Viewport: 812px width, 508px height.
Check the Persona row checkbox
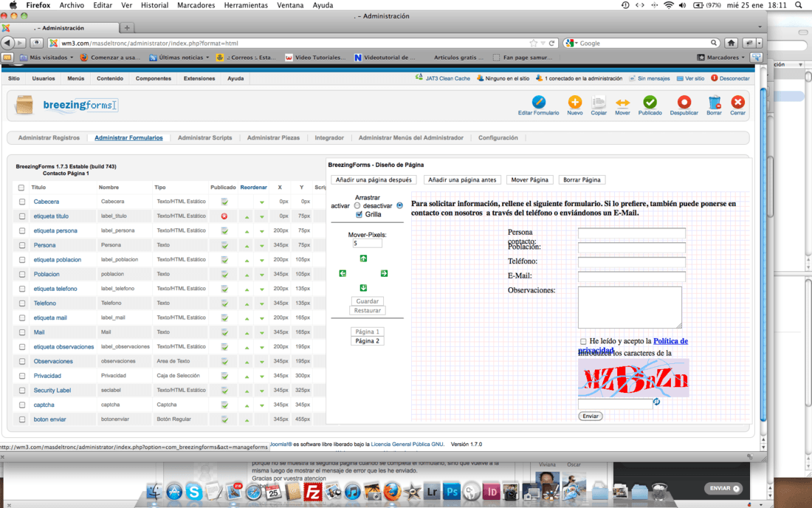(x=21, y=245)
